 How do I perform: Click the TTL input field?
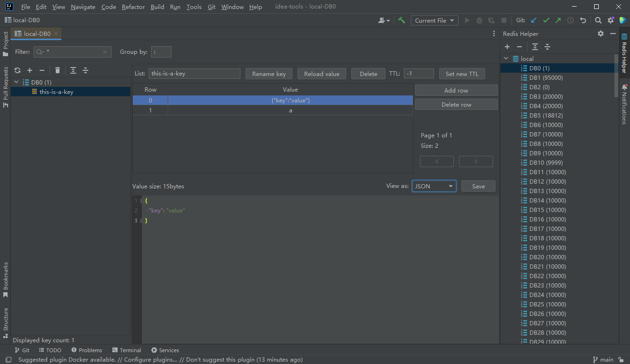(x=419, y=74)
